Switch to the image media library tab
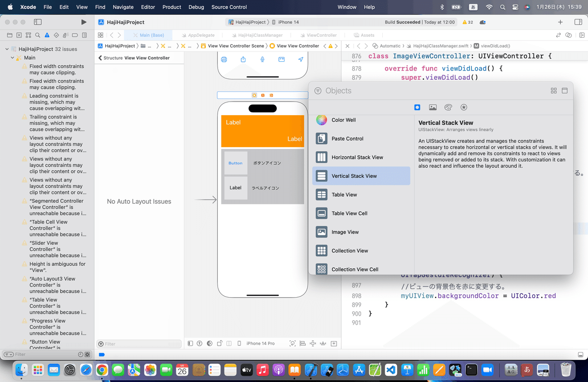This screenshot has width=588, height=382. pyautogui.click(x=433, y=107)
